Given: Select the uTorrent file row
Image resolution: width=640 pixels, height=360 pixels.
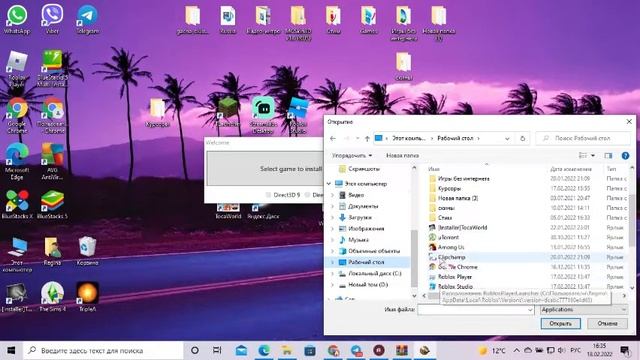Looking at the screenshot, I should [x=527, y=237].
